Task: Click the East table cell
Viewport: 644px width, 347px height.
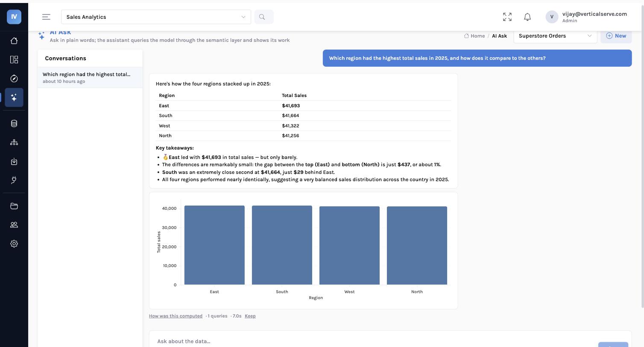Action: point(164,106)
